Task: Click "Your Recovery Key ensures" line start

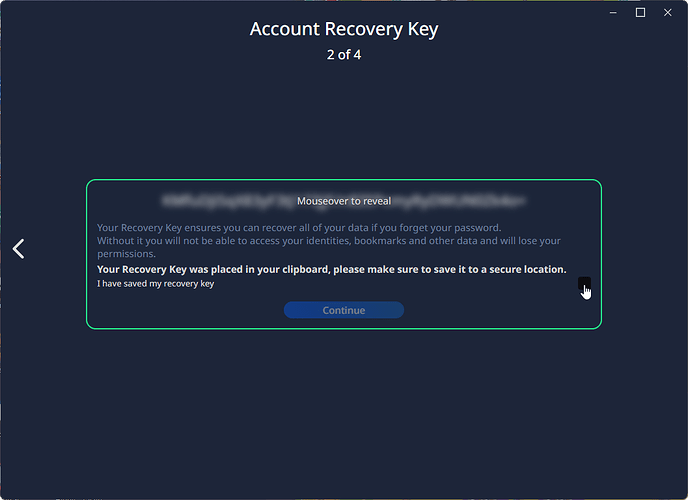Action: click(x=130, y=227)
